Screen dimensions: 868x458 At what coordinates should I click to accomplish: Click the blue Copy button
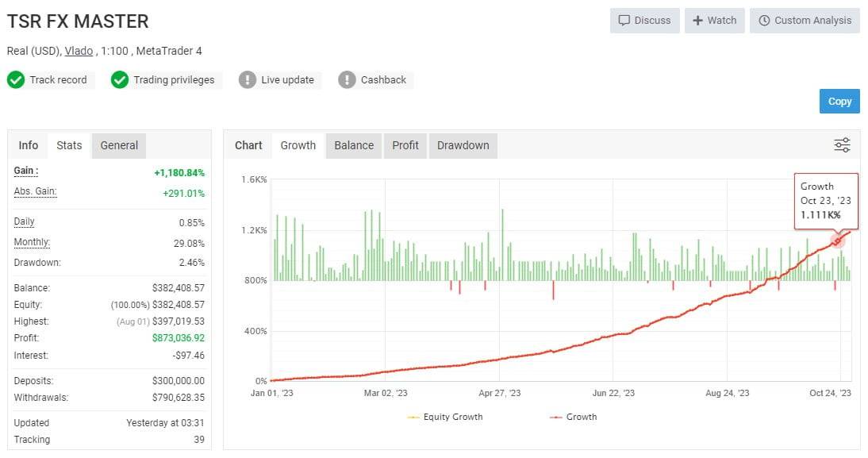point(839,102)
